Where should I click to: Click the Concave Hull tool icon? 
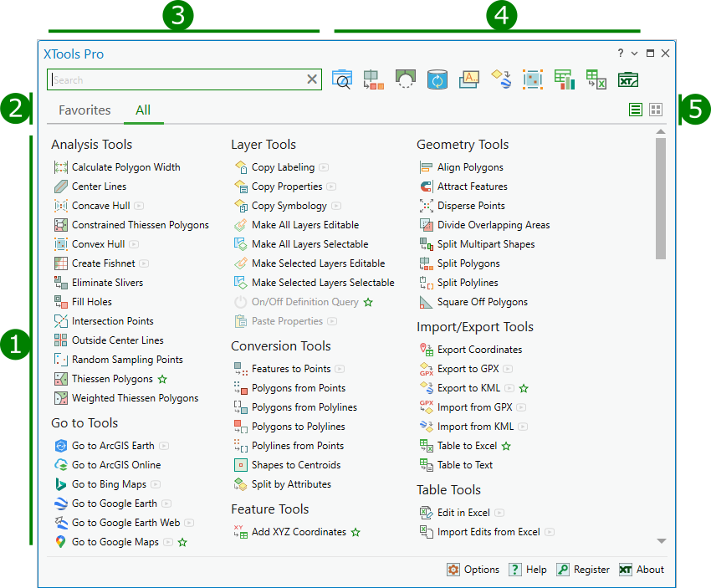coord(61,206)
